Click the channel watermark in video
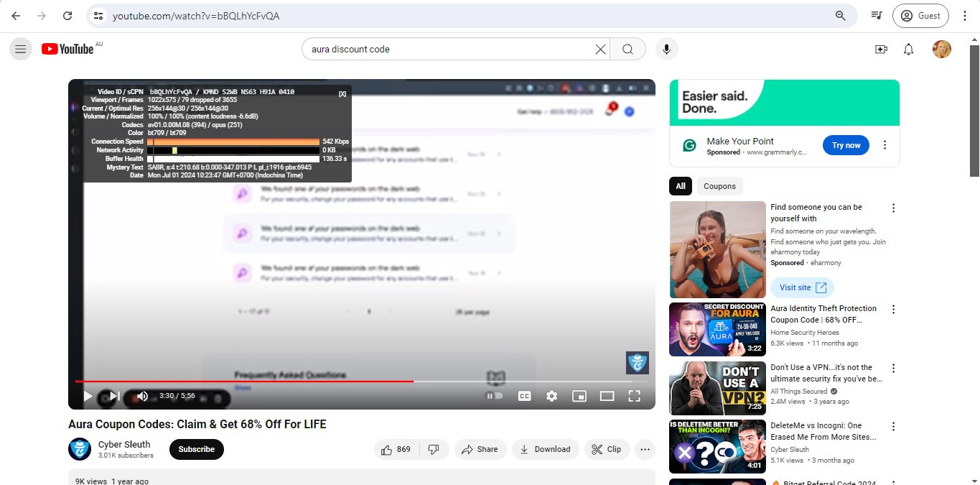Viewport: 980px width, 485px height. tap(638, 362)
